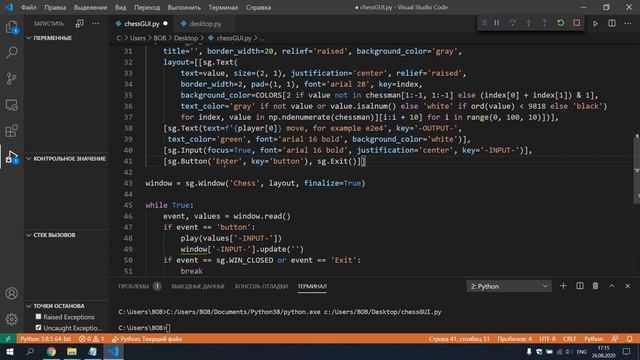
Task: Click the Desktop breadcrumb segment
Action: tap(186, 38)
